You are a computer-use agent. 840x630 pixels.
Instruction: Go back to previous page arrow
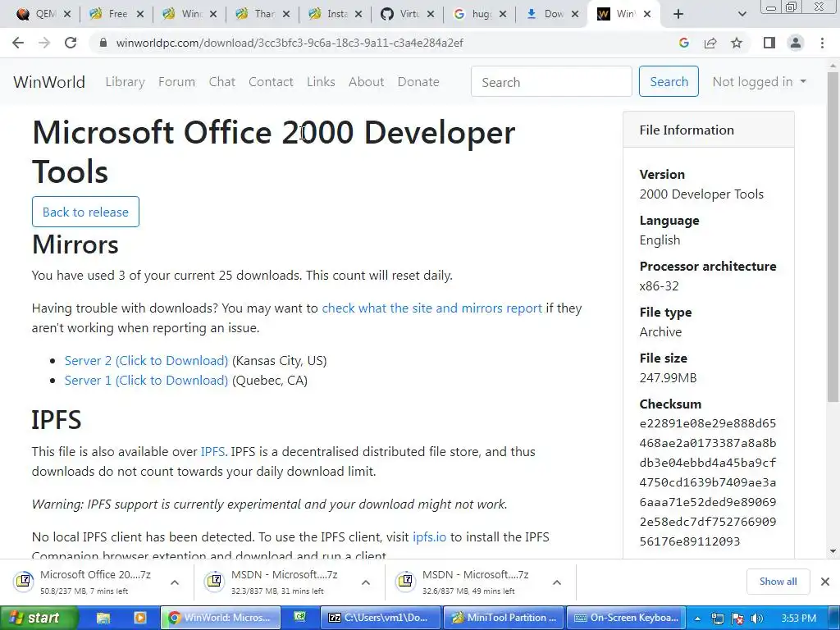pos(18,43)
